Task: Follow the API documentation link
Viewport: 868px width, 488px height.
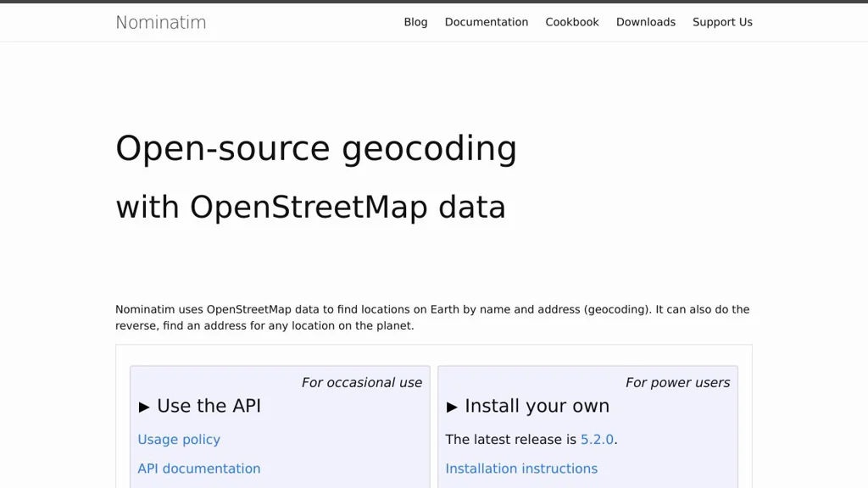Action: (199, 469)
